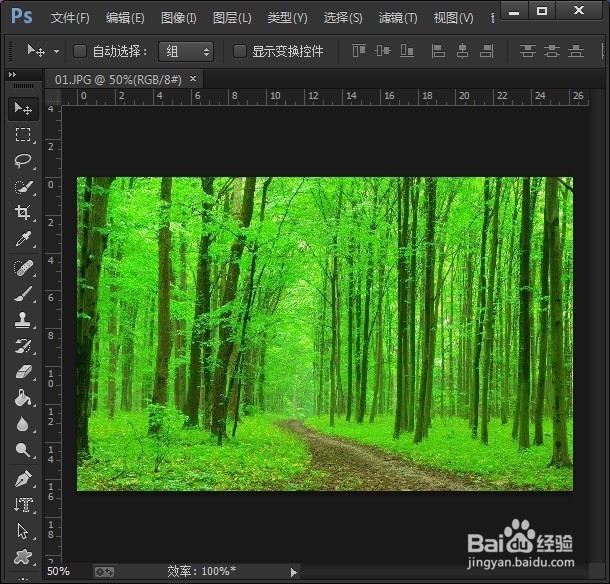Open the 图像(I) menu
610x584 pixels.
tap(179, 18)
